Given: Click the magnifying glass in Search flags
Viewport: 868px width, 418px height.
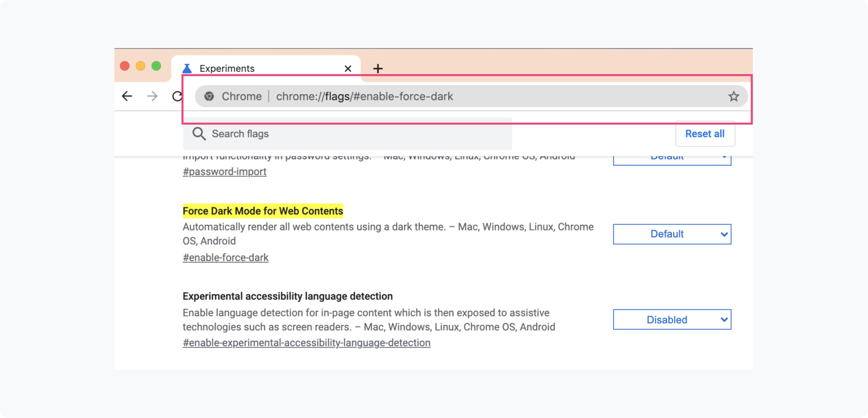Looking at the screenshot, I should tap(199, 134).
